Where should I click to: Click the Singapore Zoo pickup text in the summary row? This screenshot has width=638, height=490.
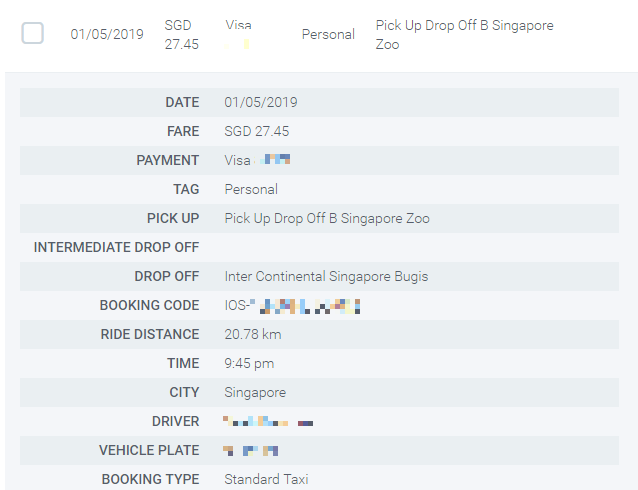point(464,34)
